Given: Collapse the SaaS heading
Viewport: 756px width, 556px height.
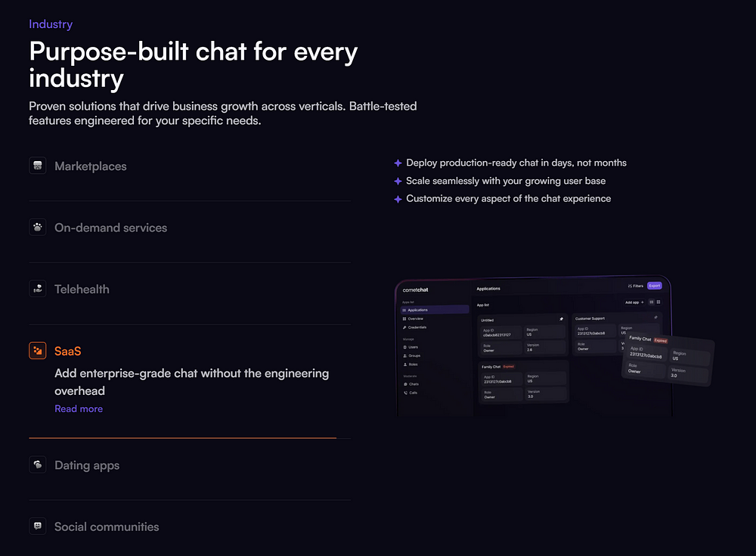Looking at the screenshot, I should [67, 351].
